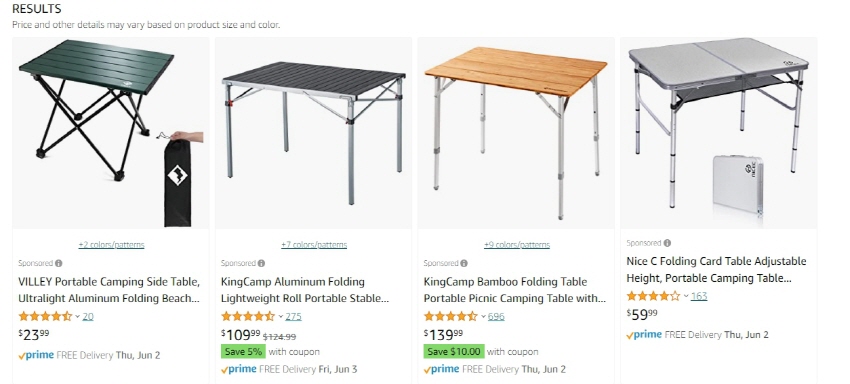This screenshot has width=850, height=384.
Task: Click the Sponsored info icon on VILLEY table
Action: tap(59, 263)
